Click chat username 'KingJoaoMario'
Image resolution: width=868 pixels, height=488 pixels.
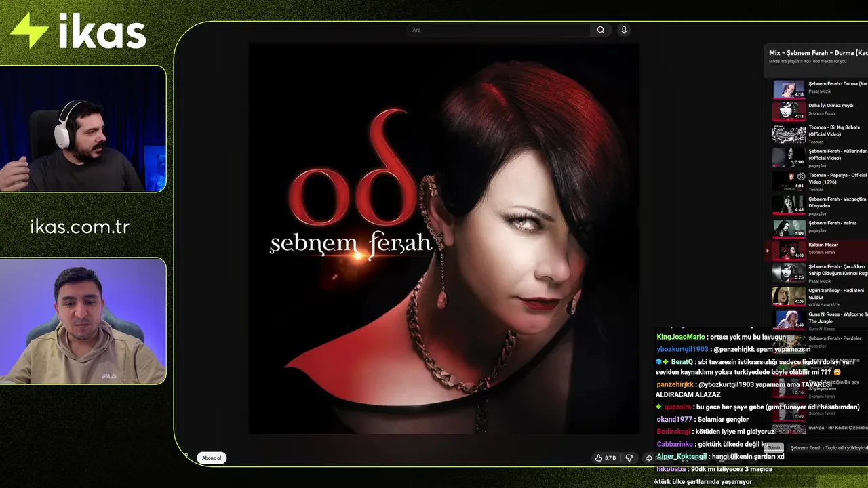681,337
